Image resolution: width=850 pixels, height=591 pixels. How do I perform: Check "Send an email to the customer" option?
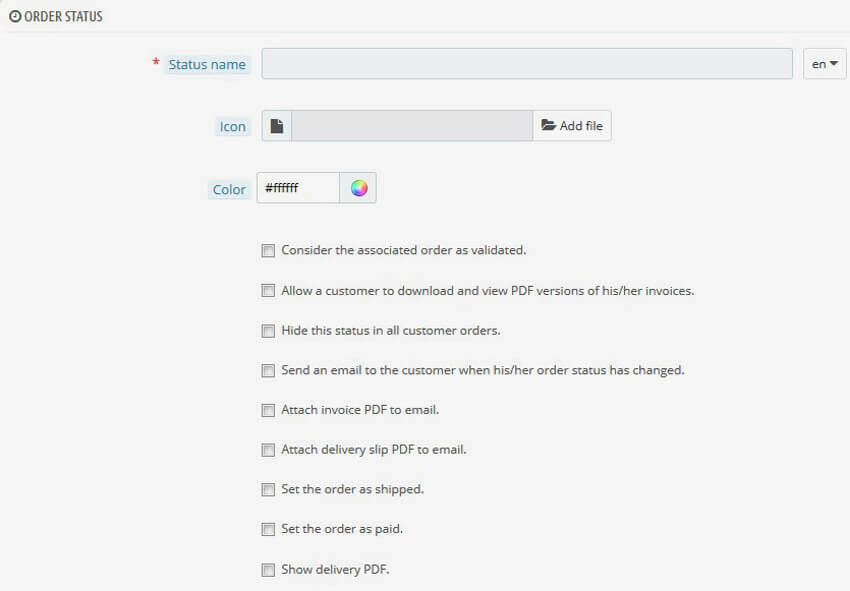(x=268, y=370)
